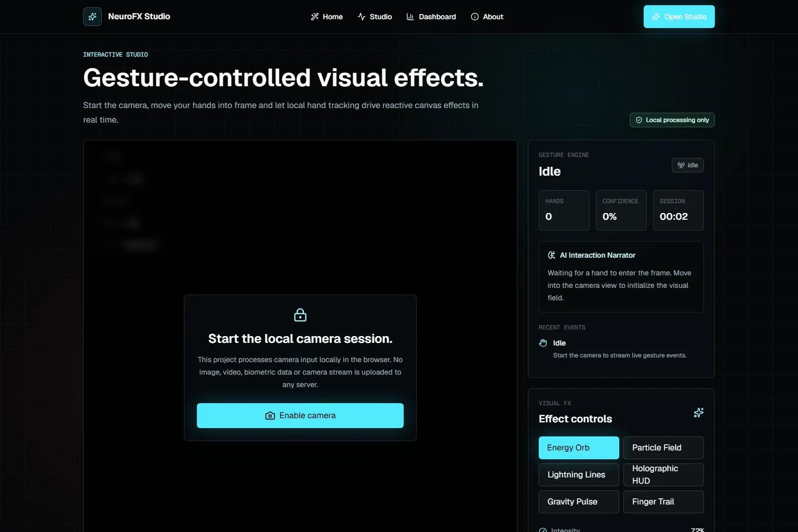Click the hand icon beside the Idle event
Viewport: 798px width, 532px height.
[543, 343]
